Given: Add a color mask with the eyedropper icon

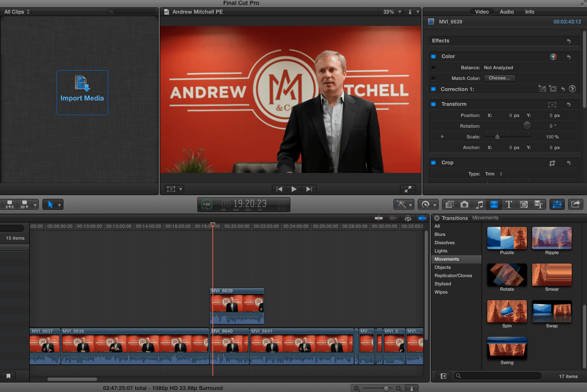Looking at the screenshot, I should [542, 89].
